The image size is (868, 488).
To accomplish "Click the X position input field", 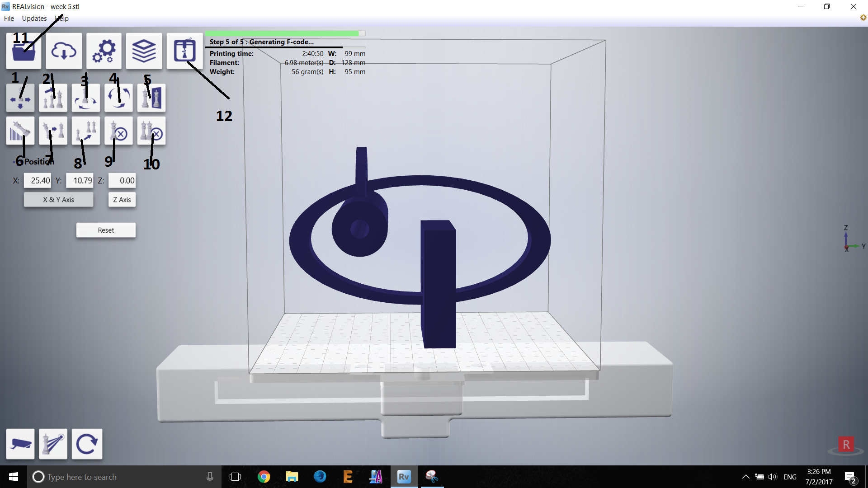I will click(38, 180).
